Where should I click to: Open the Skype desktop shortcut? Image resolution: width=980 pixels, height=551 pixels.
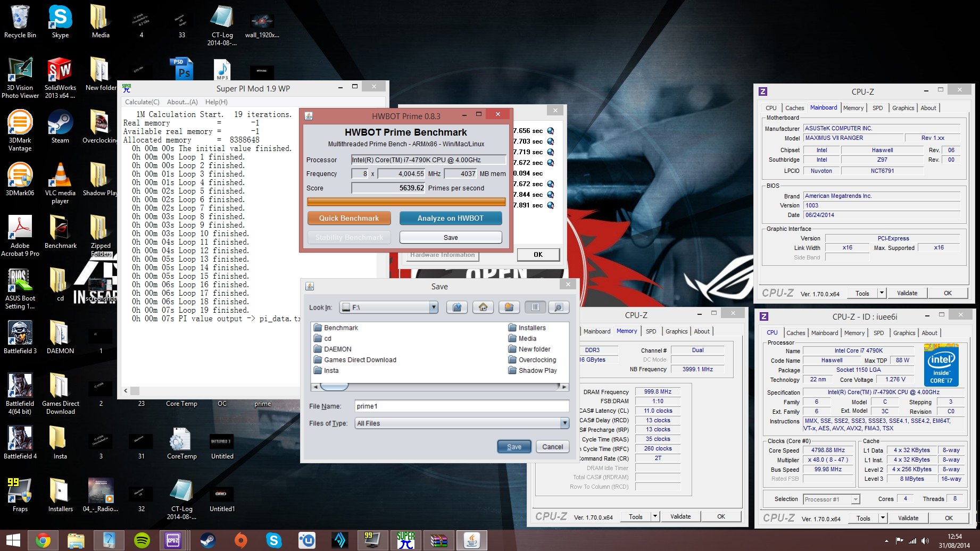[60, 21]
